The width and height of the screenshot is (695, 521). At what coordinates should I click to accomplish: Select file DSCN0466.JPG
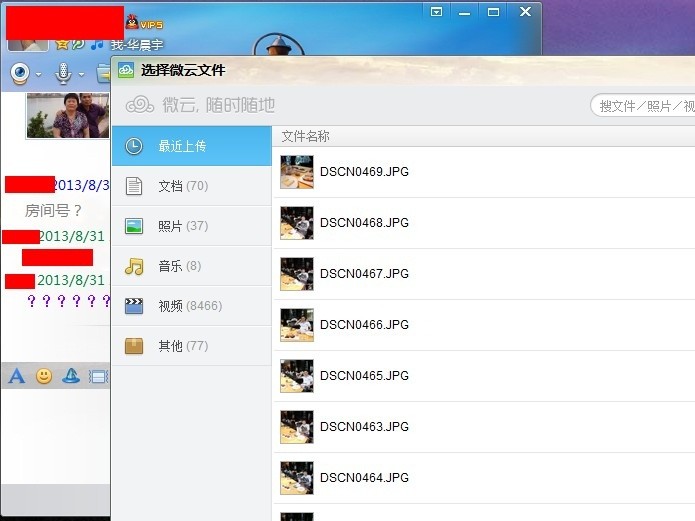[x=484, y=325]
